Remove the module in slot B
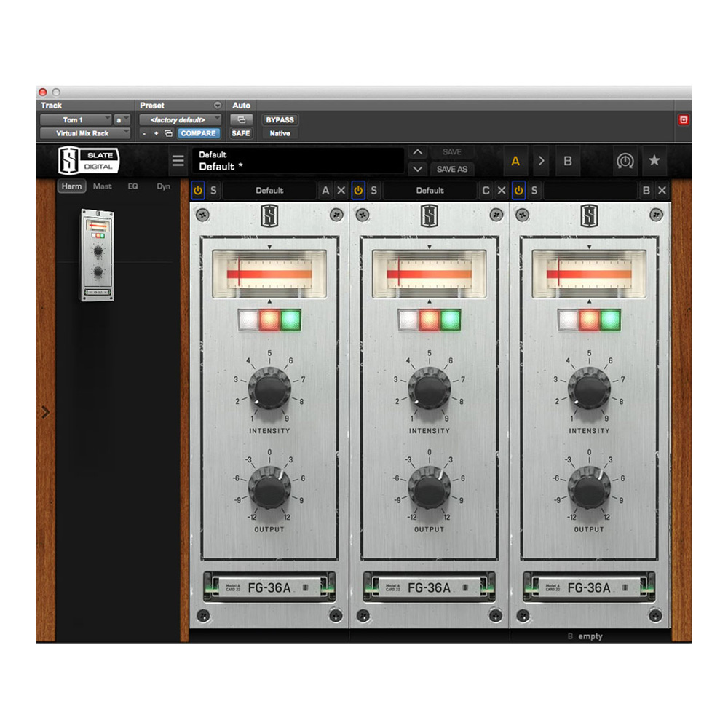728x728 pixels. [662, 190]
